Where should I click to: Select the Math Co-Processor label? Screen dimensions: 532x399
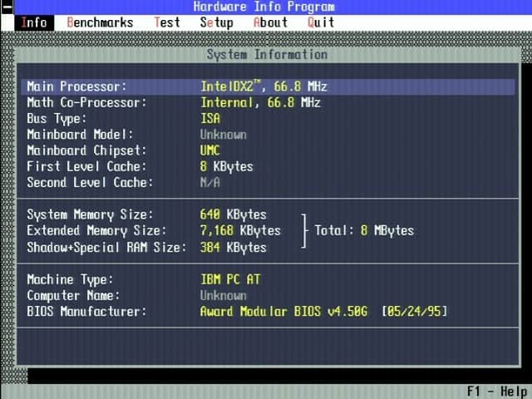point(86,102)
